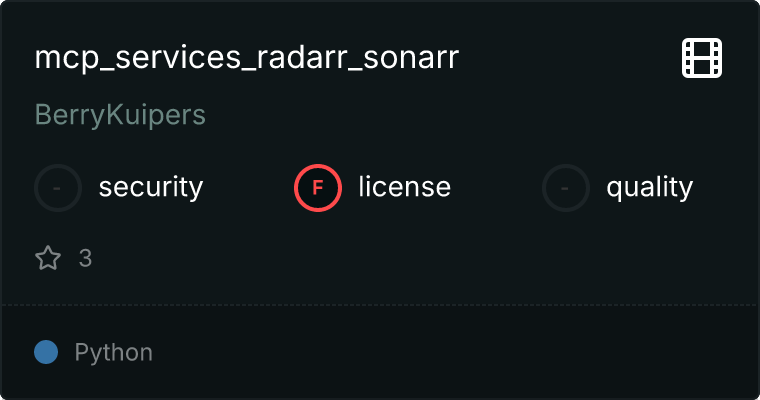
Task: Click empty footer space right of Python
Action: click(x=450, y=352)
